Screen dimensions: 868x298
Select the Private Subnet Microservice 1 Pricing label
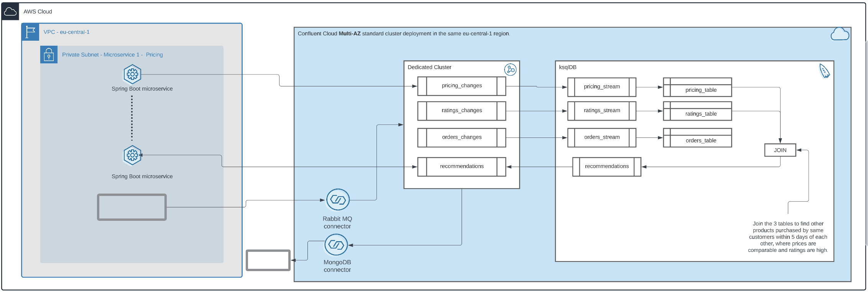pyautogui.click(x=112, y=55)
